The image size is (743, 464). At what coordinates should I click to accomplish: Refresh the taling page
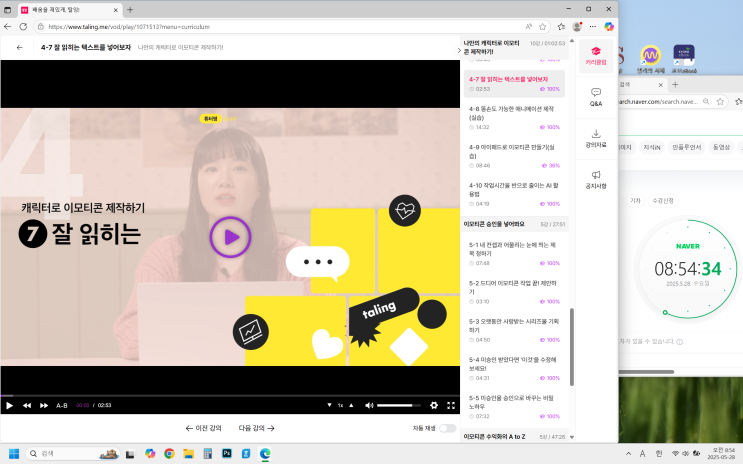click(23, 27)
